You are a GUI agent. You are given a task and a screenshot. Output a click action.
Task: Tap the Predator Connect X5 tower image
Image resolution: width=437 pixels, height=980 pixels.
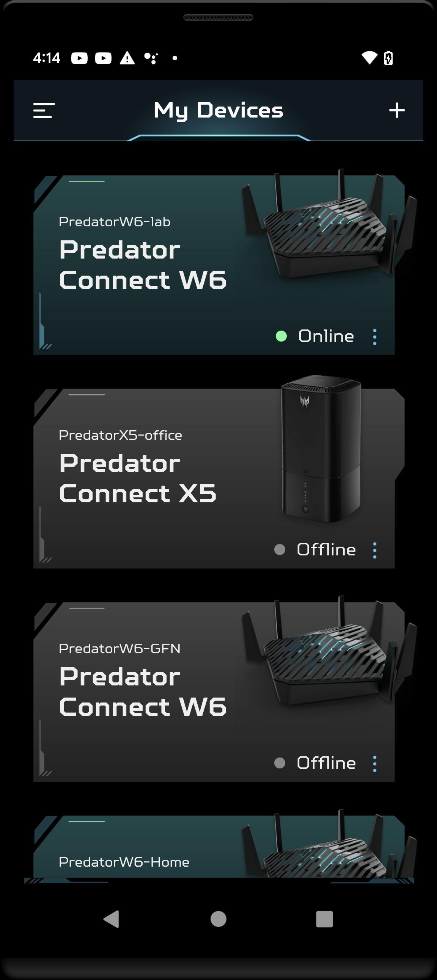tap(321, 448)
